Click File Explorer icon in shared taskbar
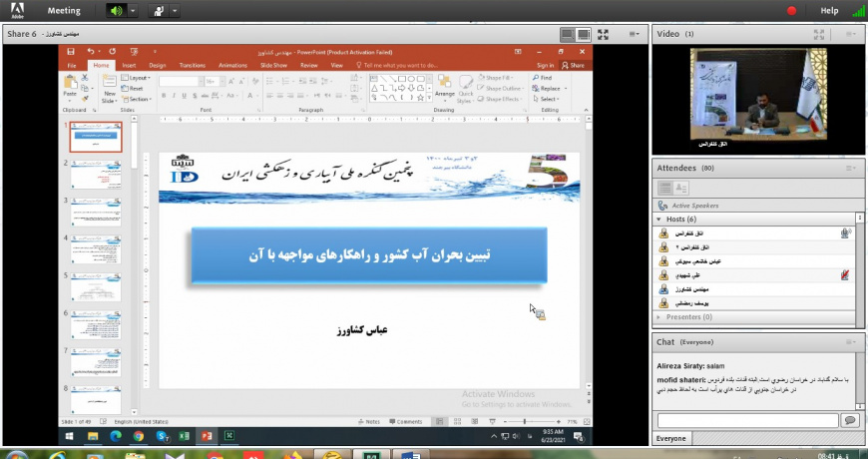This screenshot has height=459, width=868. [93, 436]
